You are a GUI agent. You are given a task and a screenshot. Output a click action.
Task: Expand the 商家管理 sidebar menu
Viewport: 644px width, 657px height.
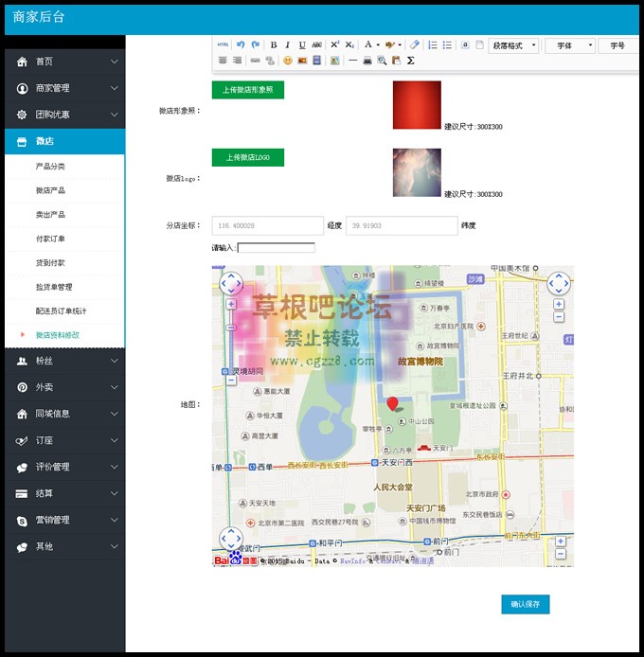point(63,88)
